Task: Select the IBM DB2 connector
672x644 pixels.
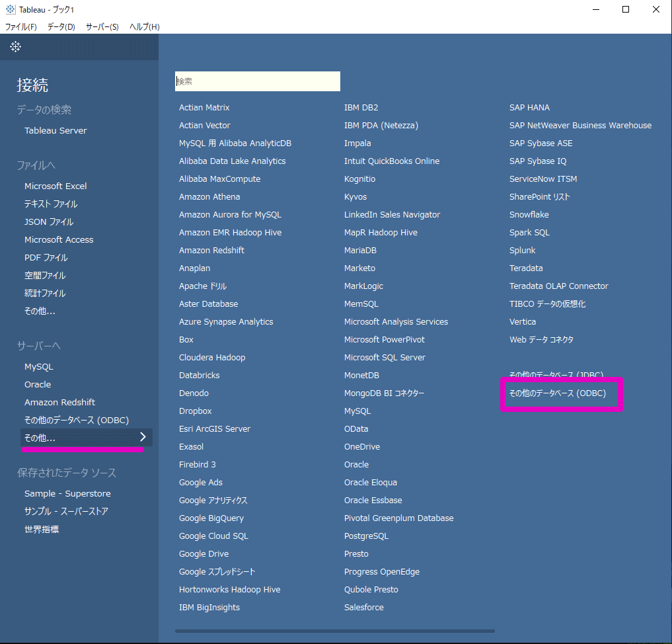Action: pos(361,108)
